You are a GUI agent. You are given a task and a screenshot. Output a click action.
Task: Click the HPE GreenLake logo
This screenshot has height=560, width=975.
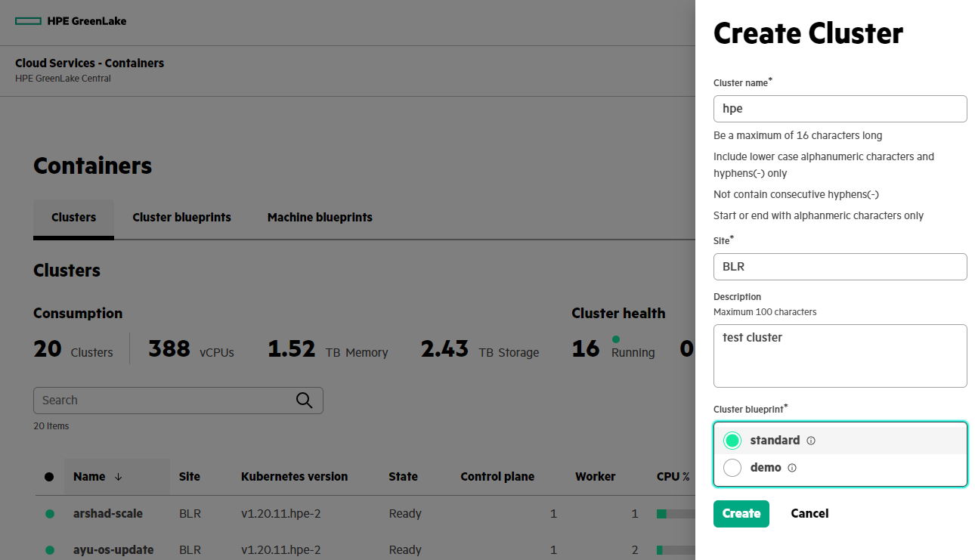pyautogui.click(x=71, y=21)
